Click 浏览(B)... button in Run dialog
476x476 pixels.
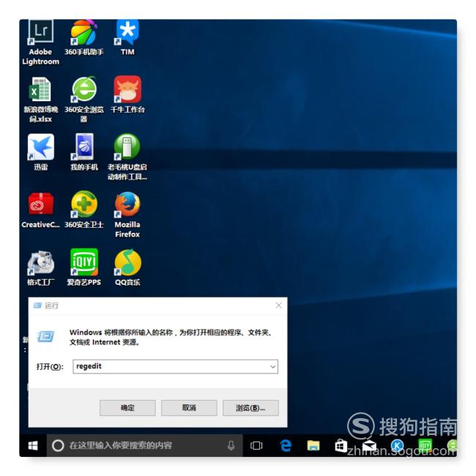(250, 408)
